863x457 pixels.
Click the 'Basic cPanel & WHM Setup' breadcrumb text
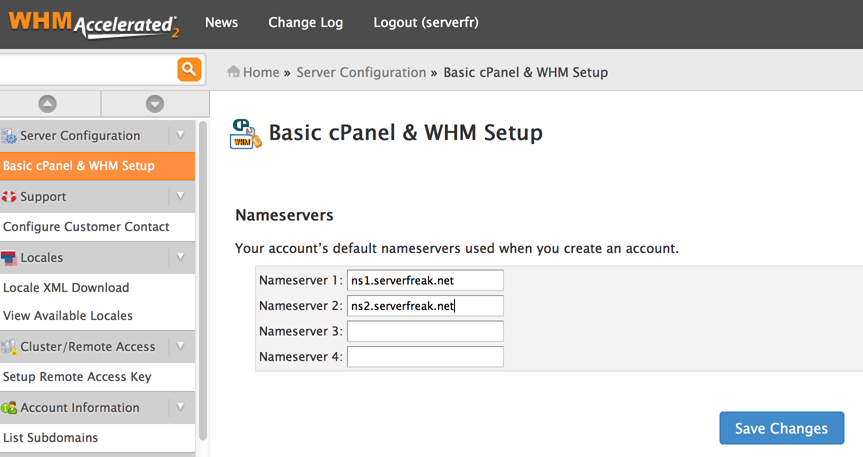coord(526,72)
